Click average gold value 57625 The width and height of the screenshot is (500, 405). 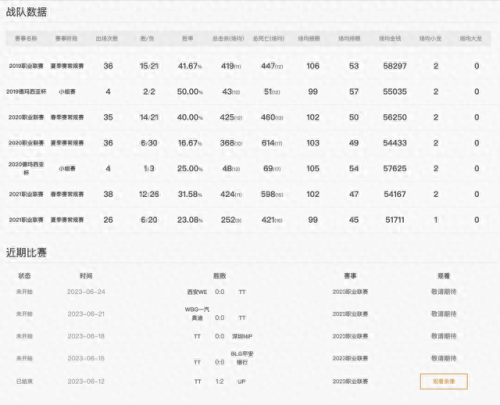395,169
